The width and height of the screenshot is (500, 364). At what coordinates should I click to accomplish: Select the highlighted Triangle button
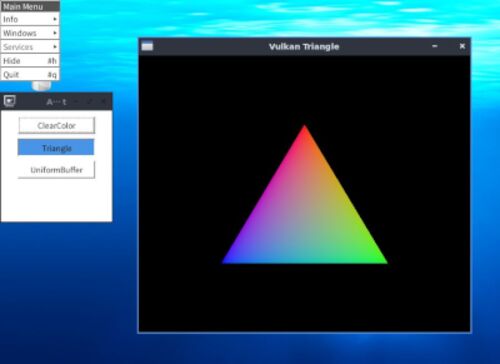coord(56,147)
